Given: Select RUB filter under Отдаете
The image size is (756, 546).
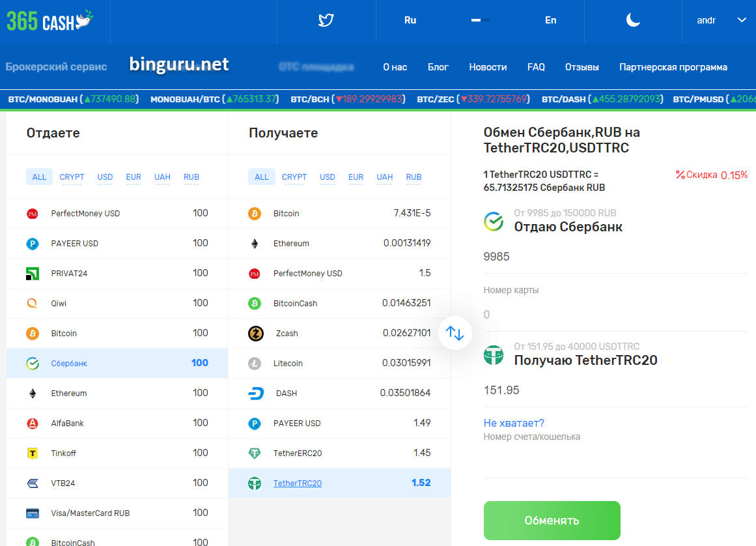Looking at the screenshot, I should tap(191, 177).
